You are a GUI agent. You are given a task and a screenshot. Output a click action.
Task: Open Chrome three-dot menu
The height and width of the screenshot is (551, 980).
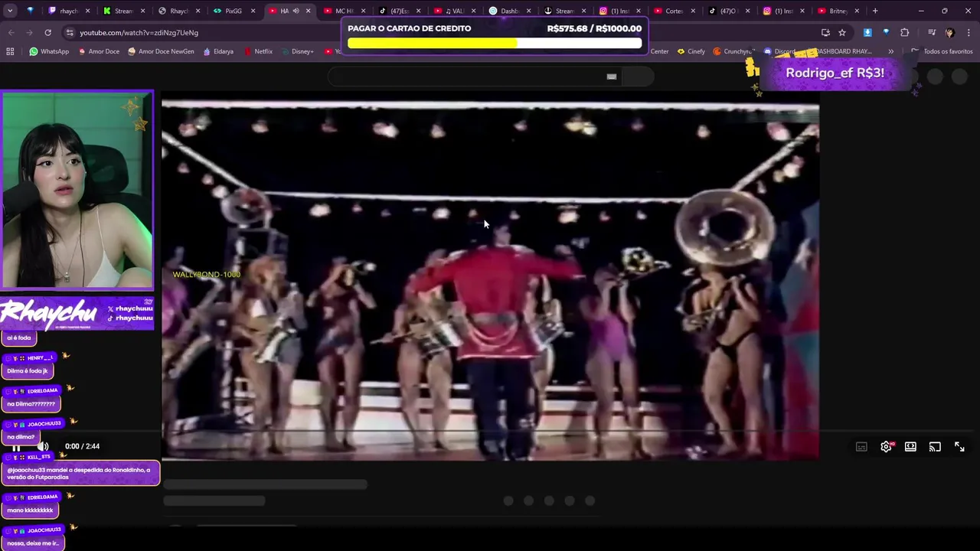click(969, 32)
